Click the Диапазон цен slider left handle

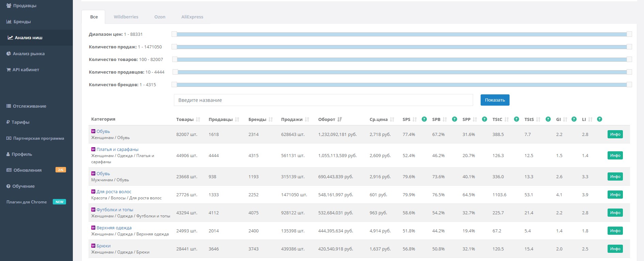pos(174,34)
